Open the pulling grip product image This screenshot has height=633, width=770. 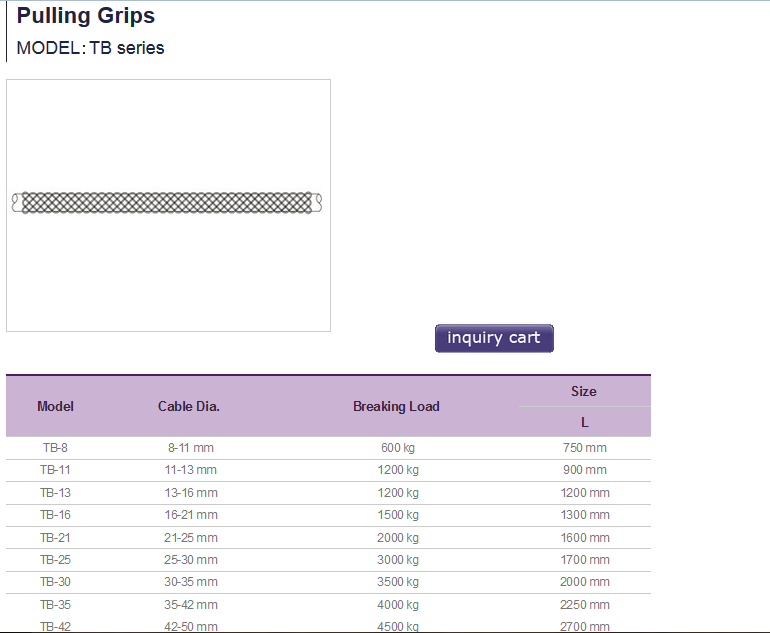point(168,205)
